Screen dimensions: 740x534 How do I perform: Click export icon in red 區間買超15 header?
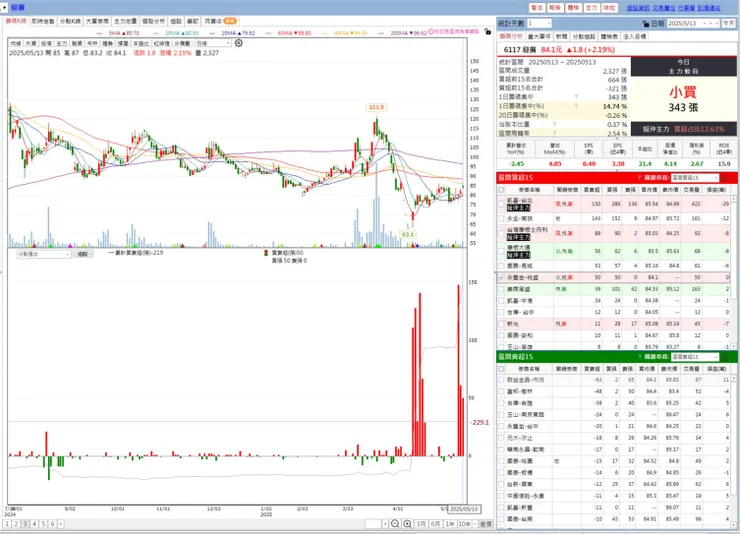725,178
